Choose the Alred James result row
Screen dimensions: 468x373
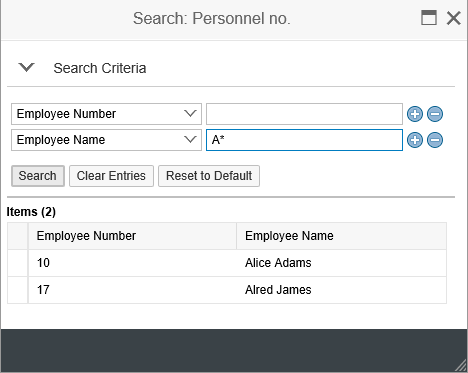click(227, 290)
